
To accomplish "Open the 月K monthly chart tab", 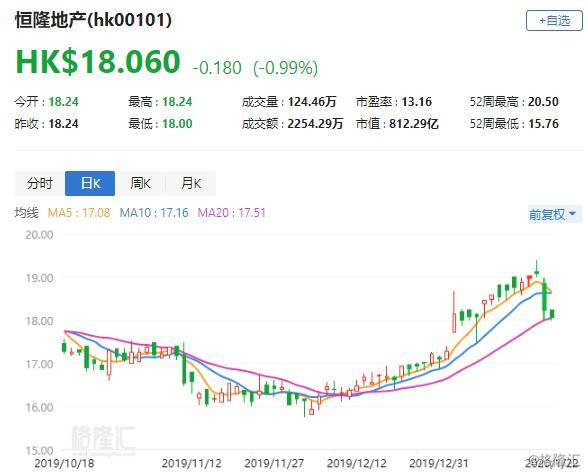I will pos(190,183).
